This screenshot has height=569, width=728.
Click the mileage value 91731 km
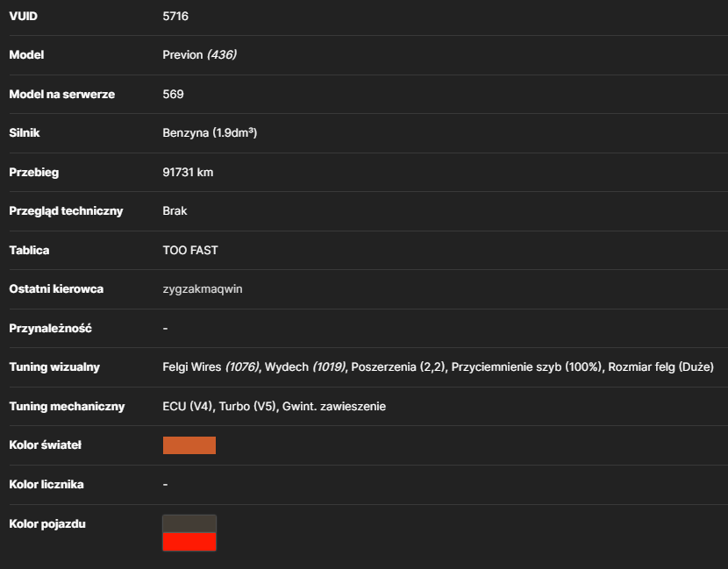tap(188, 172)
